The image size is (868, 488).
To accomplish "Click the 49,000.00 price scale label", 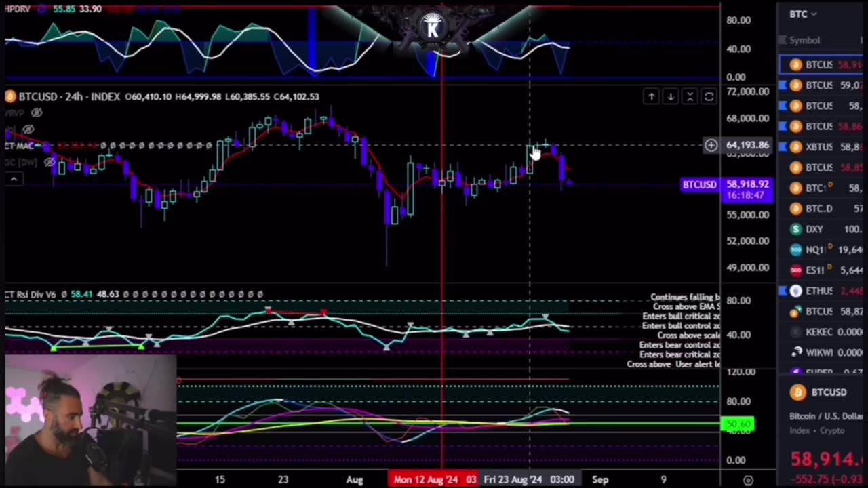I will pos(747,268).
